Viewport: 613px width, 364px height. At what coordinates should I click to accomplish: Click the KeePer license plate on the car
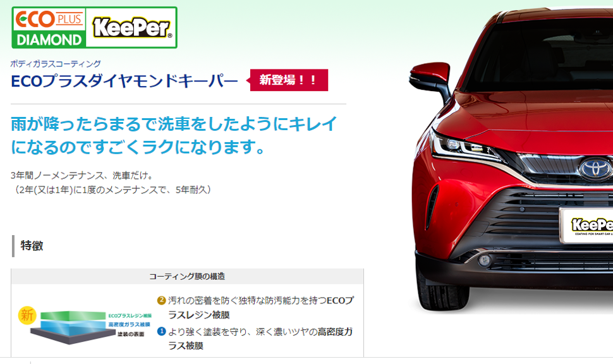point(586,226)
